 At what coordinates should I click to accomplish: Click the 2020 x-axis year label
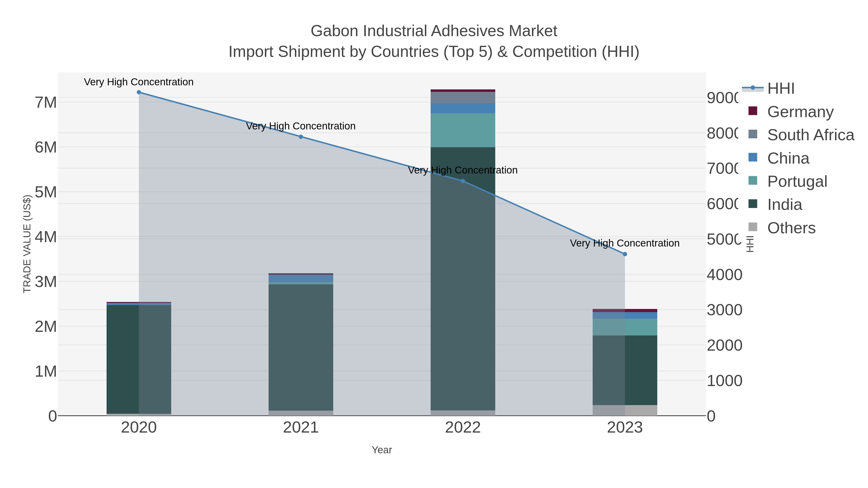click(x=139, y=428)
